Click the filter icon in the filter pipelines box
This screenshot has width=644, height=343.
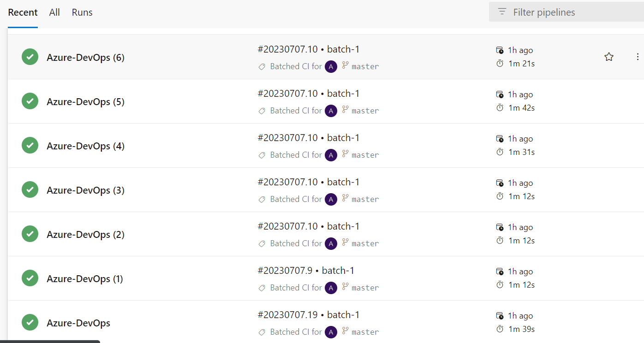(501, 12)
